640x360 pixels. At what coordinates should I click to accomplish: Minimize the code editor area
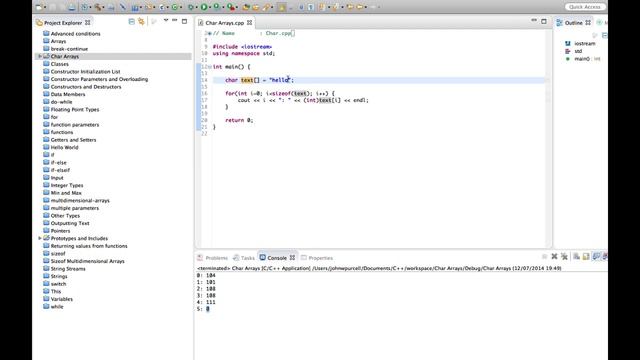coord(534,20)
